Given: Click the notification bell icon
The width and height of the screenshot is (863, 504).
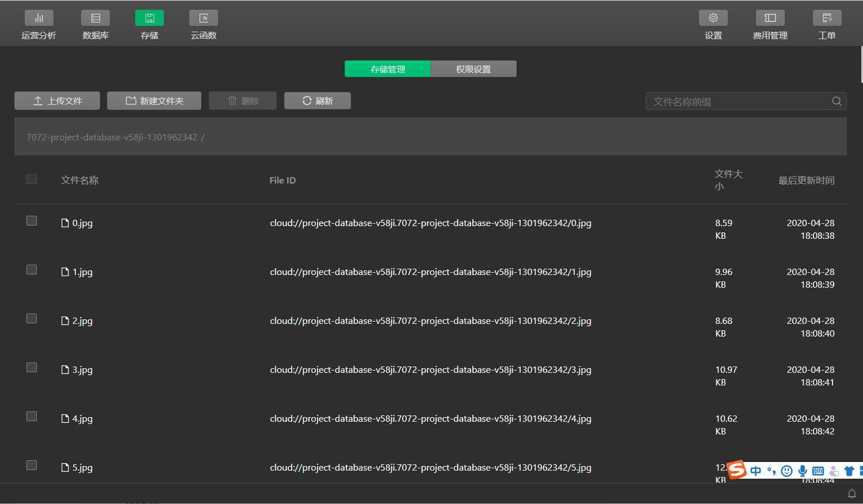Looking at the screenshot, I should [852, 494].
